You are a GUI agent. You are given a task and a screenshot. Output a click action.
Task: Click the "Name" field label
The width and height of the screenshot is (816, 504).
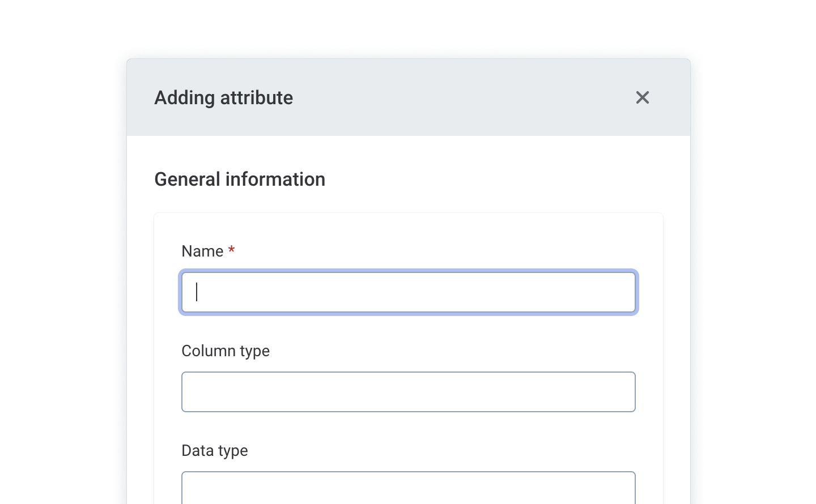pos(202,251)
